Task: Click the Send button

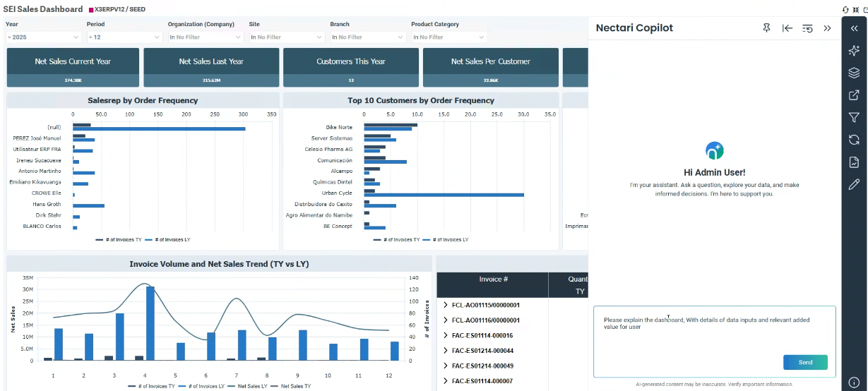Action: pyautogui.click(x=805, y=362)
